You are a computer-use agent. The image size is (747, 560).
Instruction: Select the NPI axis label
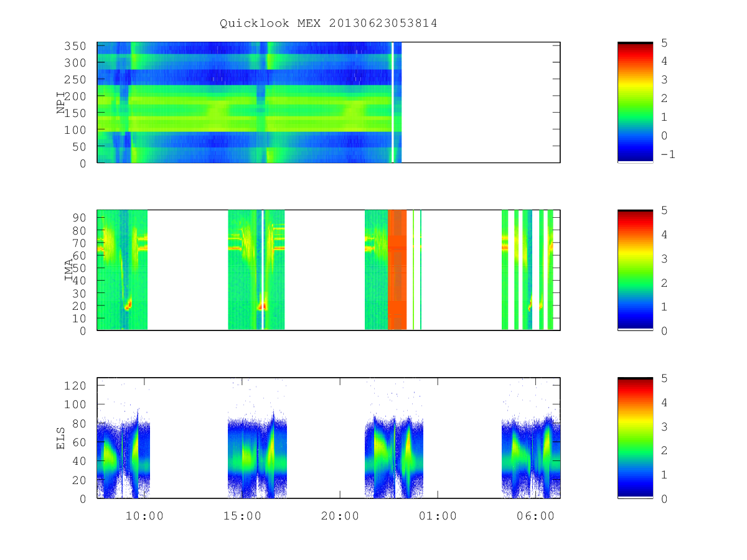click(61, 103)
